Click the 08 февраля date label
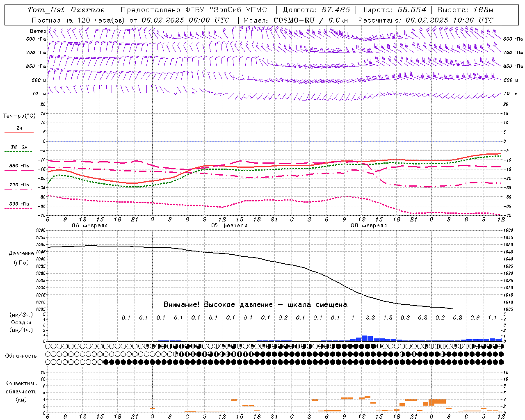 pos(368,226)
